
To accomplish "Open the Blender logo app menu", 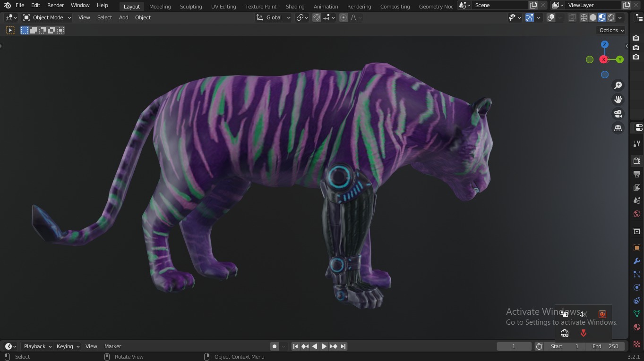I will coord(7,5).
